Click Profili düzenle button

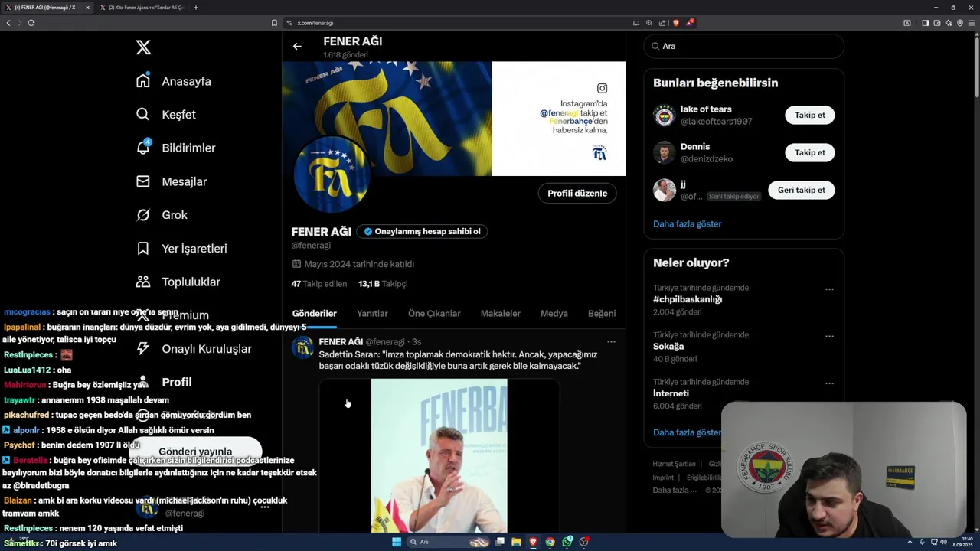coord(577,193)
